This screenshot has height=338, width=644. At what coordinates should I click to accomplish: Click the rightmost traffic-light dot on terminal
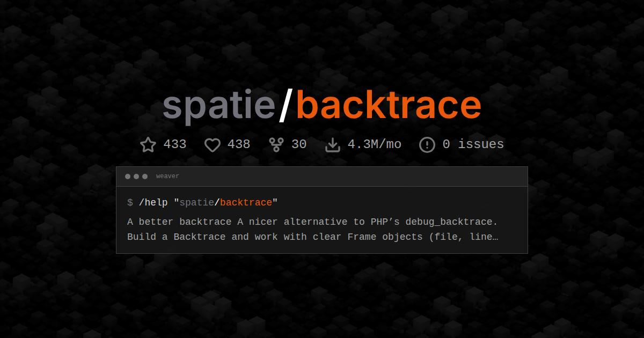144,176
